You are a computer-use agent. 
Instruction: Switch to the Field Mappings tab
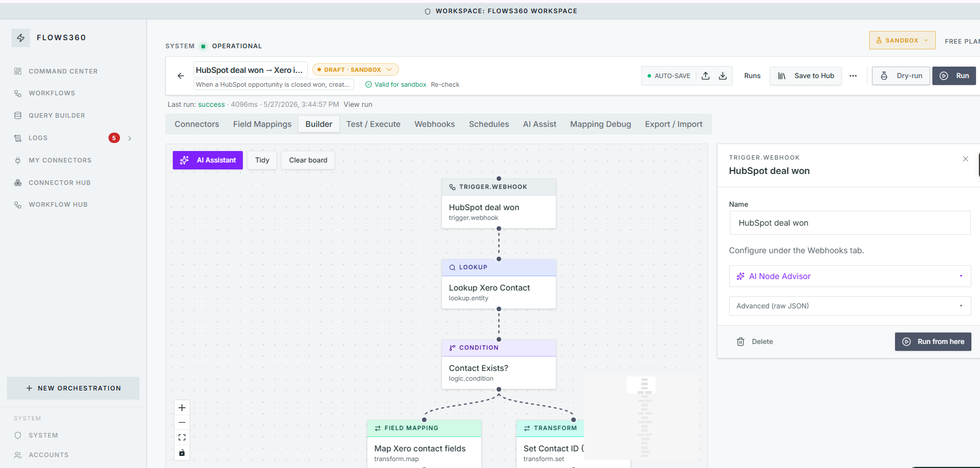pos(262,124)
